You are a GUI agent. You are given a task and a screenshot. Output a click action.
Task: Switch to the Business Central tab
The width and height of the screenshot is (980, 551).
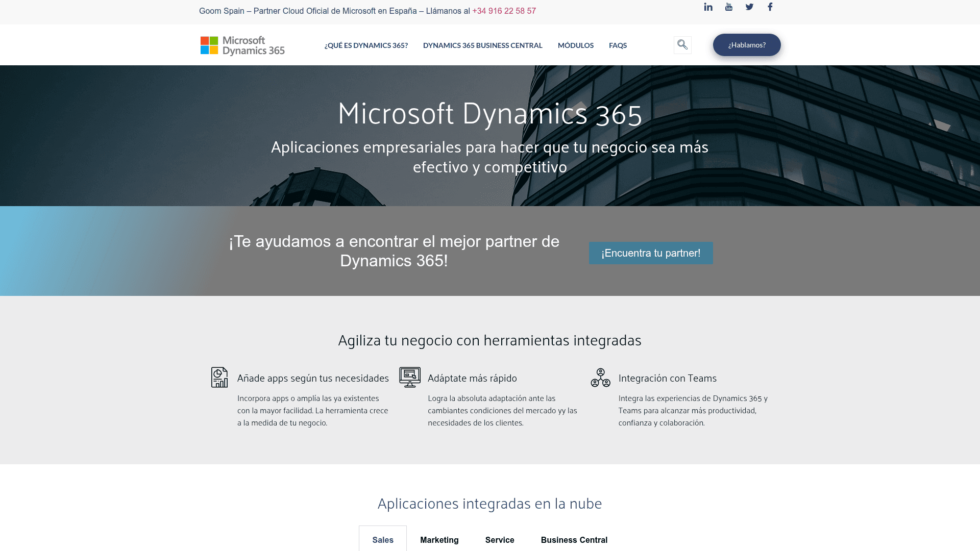pyautogui.click(x=574, y=540)
